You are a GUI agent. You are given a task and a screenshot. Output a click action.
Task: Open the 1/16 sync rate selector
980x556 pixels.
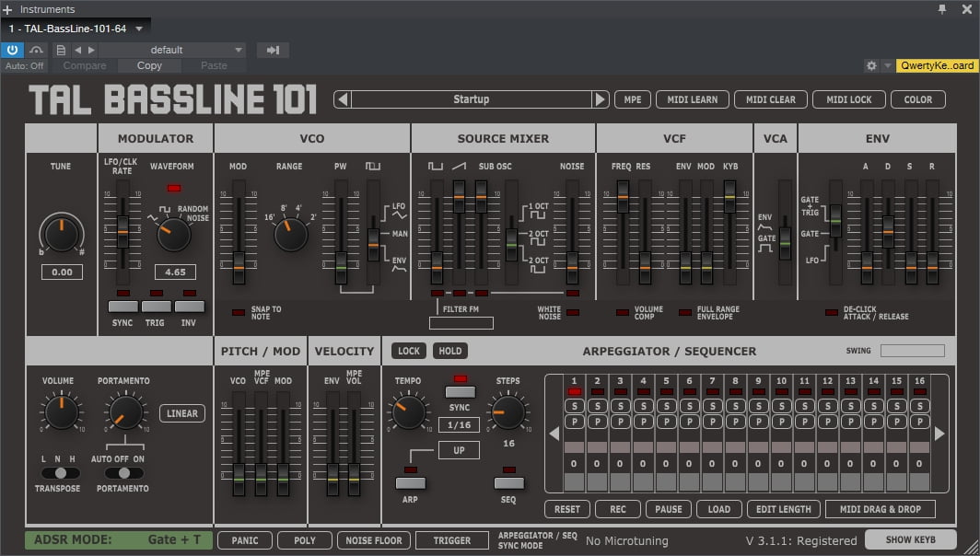pyautogui.click(x=459, y=424)
